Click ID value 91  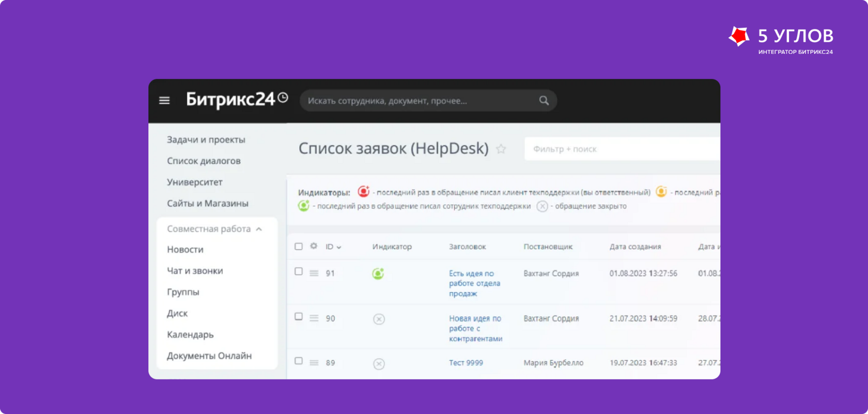[x=330, y=273]
